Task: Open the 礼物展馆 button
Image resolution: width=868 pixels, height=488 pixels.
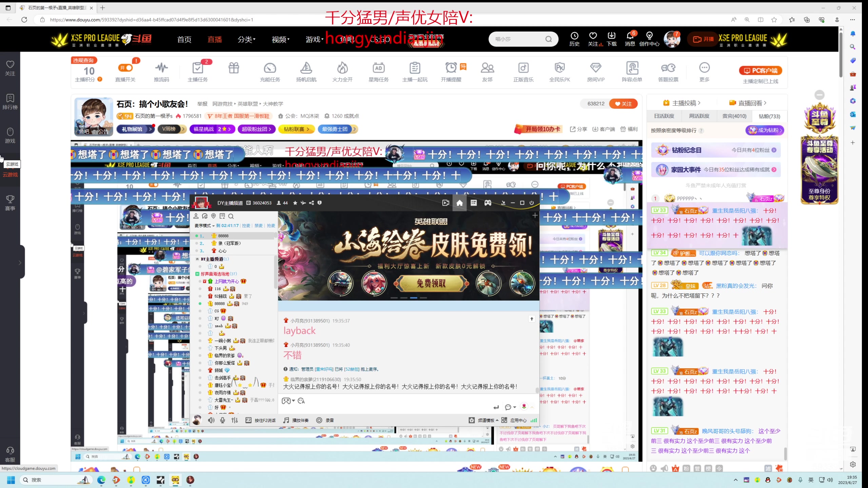Action: [x=135, y=129]
